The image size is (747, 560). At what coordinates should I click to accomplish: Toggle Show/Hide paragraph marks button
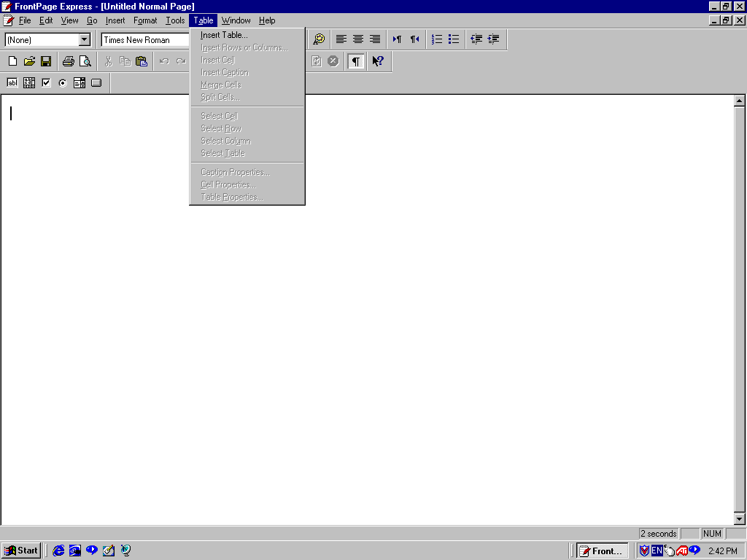tap(355, 61)
